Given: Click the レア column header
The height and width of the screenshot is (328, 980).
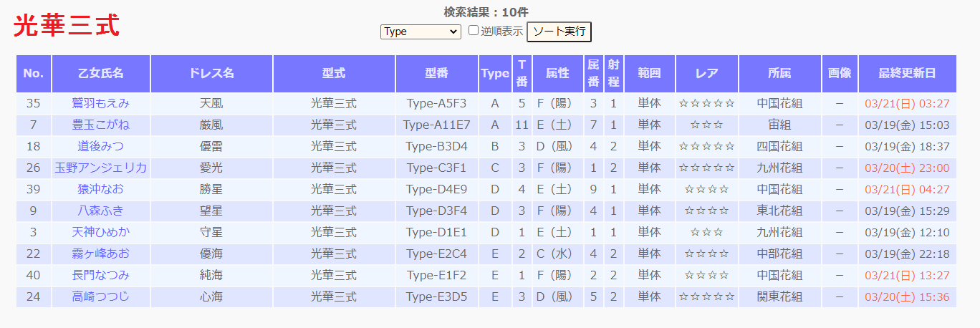Looking at the screenshot, I should click(706, 73).
